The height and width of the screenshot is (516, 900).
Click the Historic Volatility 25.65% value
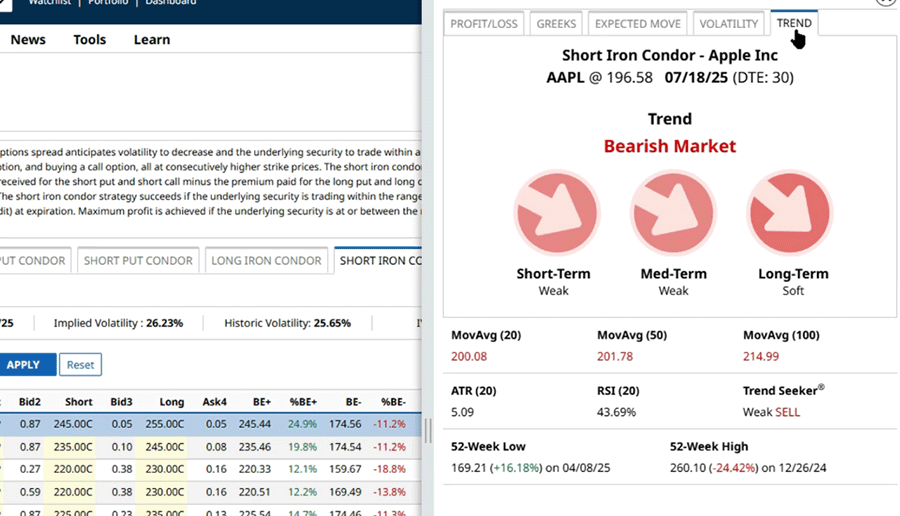pos(332,323)
